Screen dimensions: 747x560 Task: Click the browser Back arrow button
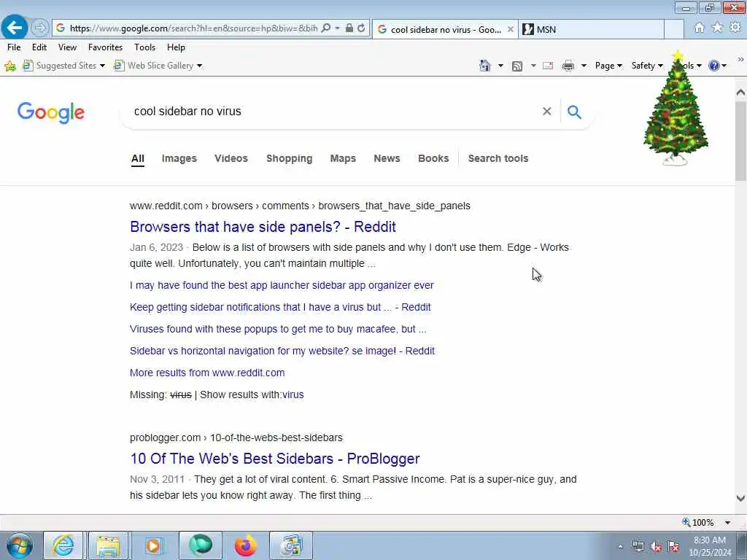pyautogui.click(x=15, y=28)
